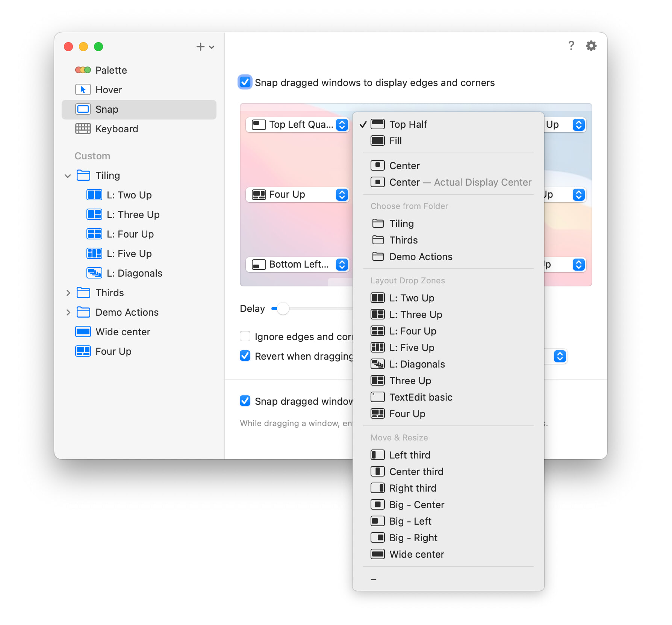Pick Big - Right from the menu
This screenshot has width=672, height=625.
pos(413,538)
